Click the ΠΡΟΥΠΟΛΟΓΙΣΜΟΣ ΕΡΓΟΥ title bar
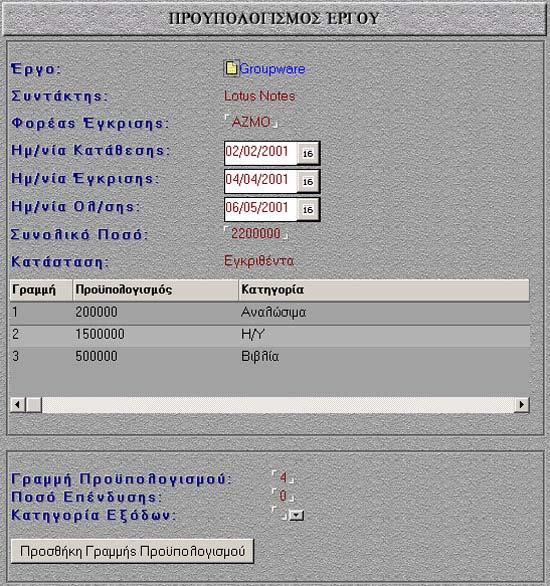Viewport: 550px width, 586px height. (x=274, y=19)
